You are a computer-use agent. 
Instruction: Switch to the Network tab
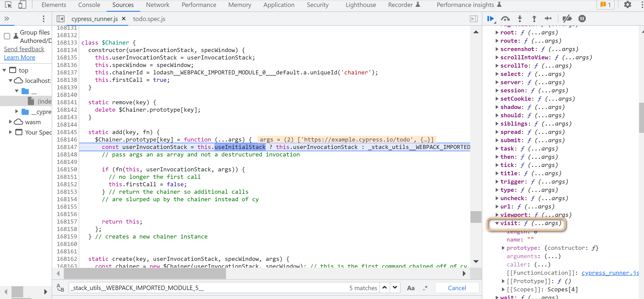pyautogui.click(x=157, y=5)
